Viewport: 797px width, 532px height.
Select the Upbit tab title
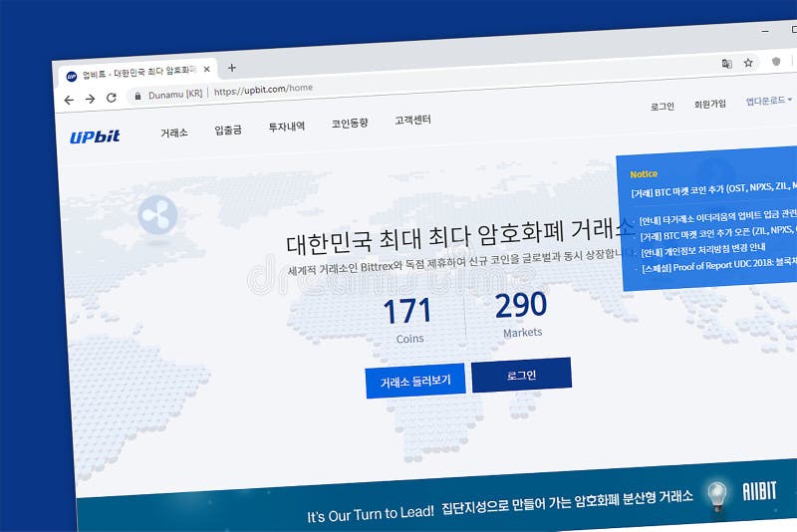point(139,72)
